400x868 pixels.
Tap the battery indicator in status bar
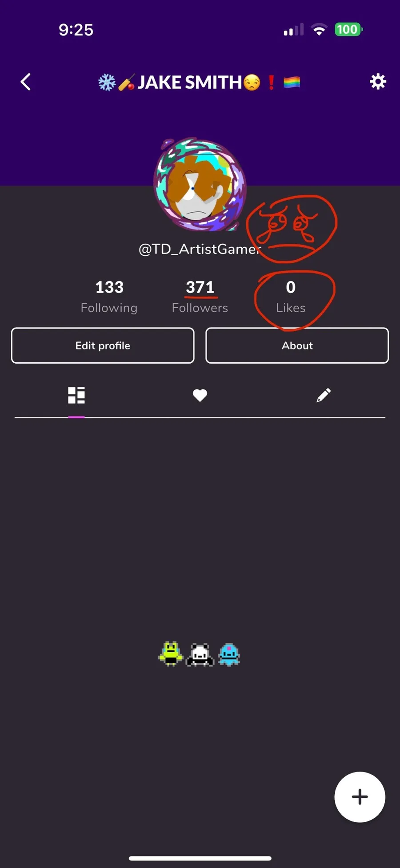click(348, 30)
